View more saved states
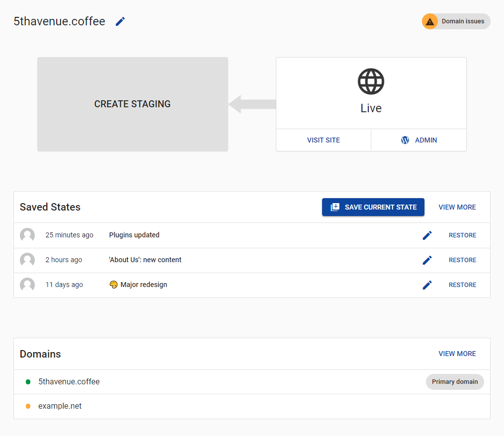This screenshot has height=436, width=504. point(457,207)
